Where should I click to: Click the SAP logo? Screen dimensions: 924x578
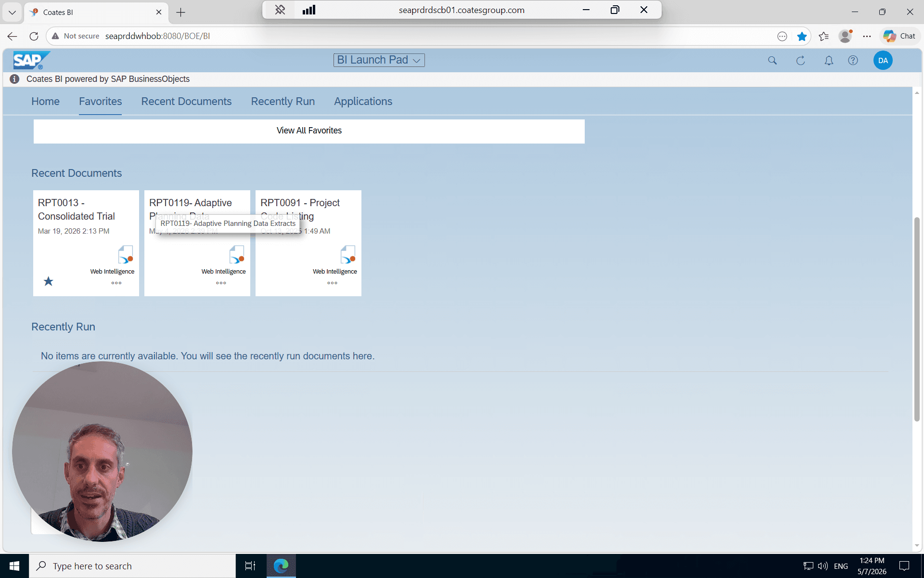click(x=31, y=60)
